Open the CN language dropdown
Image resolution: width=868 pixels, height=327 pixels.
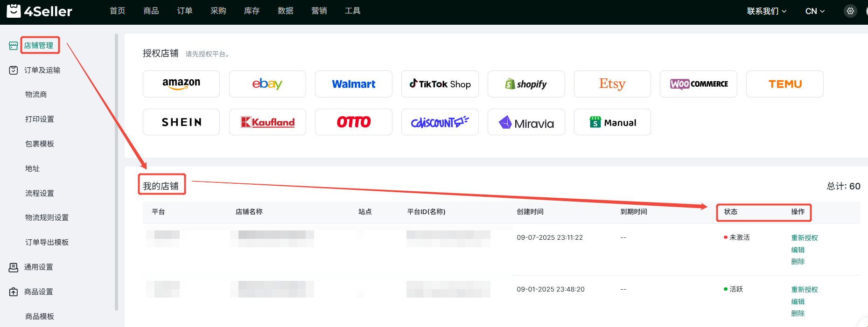[815, 11]
